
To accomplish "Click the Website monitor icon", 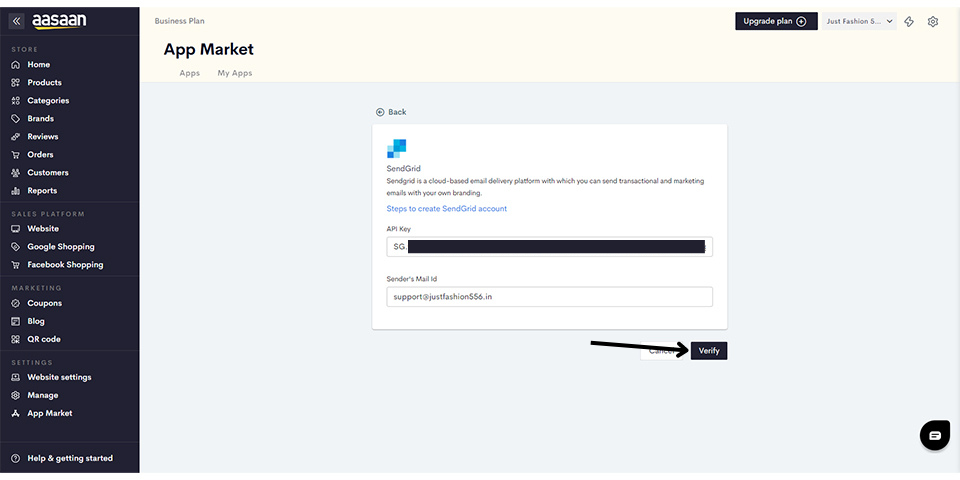I will [16, 229].
